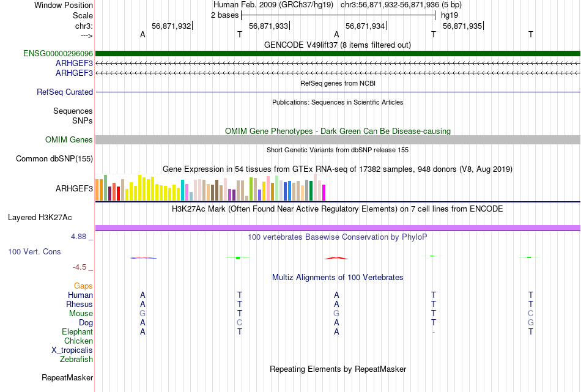This screenshot has height=392, width=581.
Task: Select the Rhesus alignment row label
Action: coord(80,304)
